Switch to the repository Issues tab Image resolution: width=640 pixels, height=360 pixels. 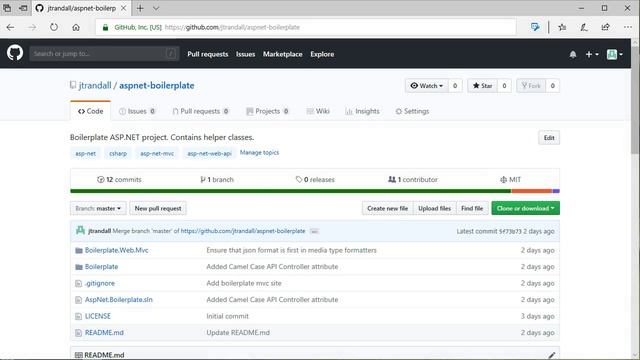pyautogui.click(x=137, y=111)
